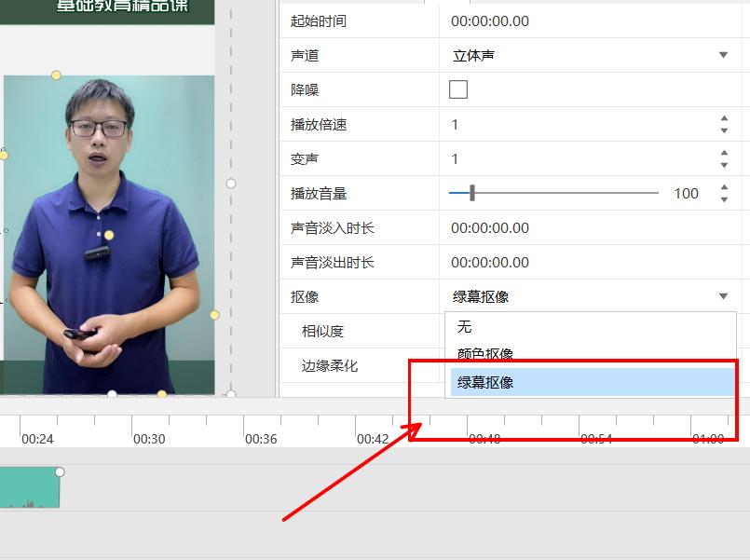Increase 播放音量 with the up arrow
Viewport: 750px width, 560px height.
[724, 187]
